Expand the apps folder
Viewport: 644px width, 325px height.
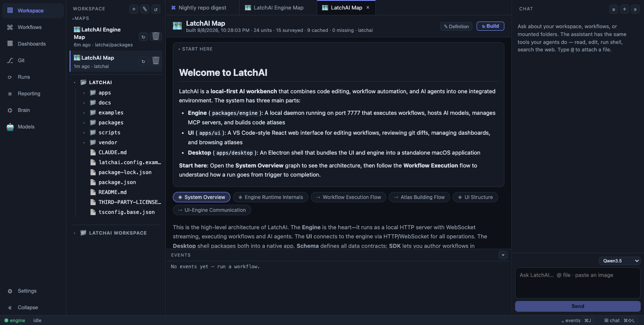pyautogui.click(x=84, y=93)
